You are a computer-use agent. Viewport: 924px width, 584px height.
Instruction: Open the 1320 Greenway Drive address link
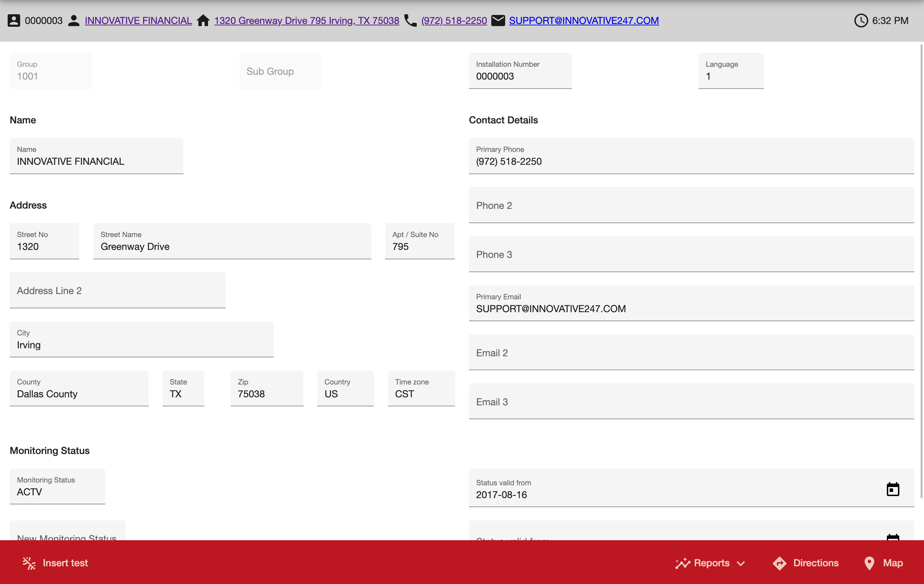coord(307,21)
